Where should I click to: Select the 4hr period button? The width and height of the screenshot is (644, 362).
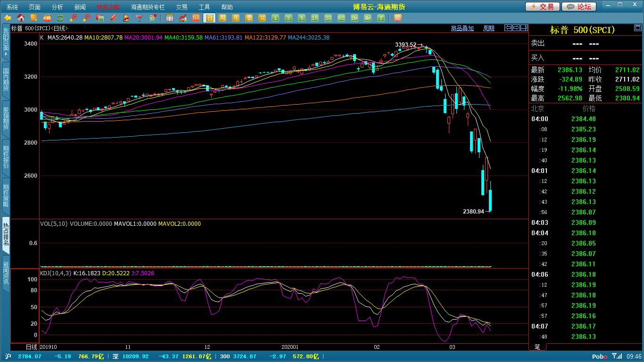pos(368,18)
